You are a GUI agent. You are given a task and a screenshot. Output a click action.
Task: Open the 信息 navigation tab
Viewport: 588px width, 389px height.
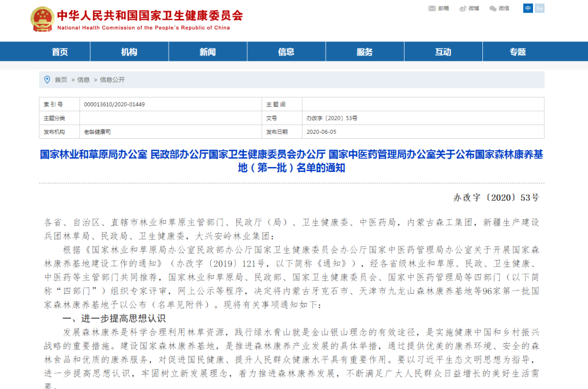pyautogui.click(x=286, y=52)
